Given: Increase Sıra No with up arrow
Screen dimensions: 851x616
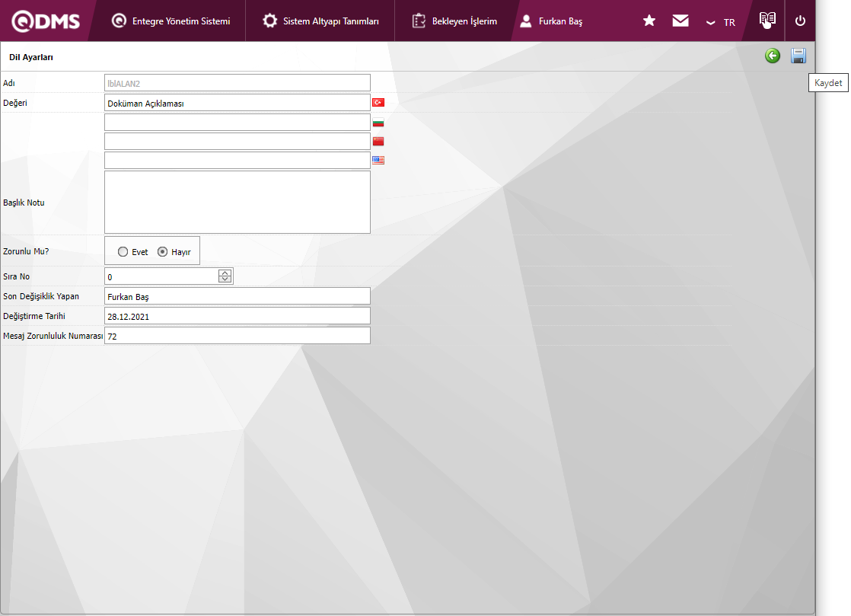Looking at the screenshot, I should [225, 273].
